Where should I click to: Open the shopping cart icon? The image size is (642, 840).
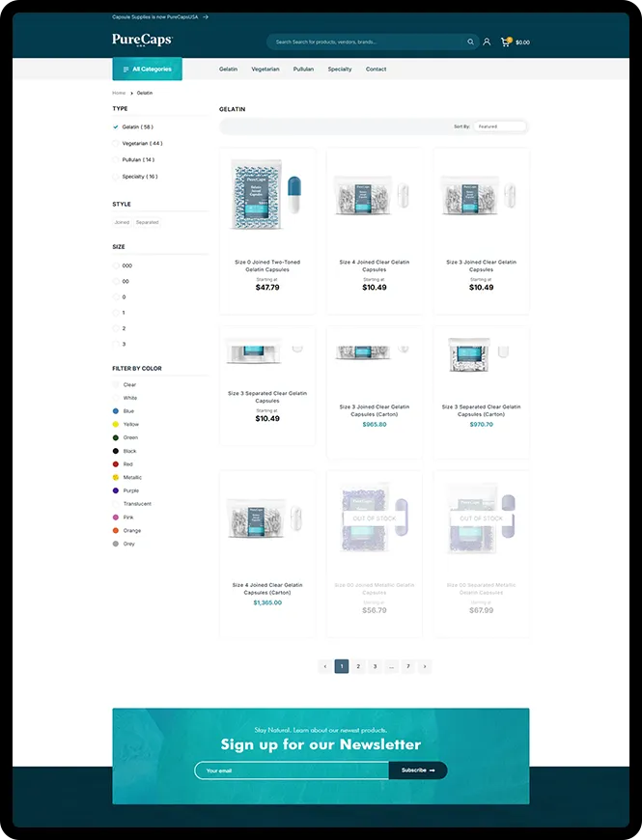coord(506,42)
